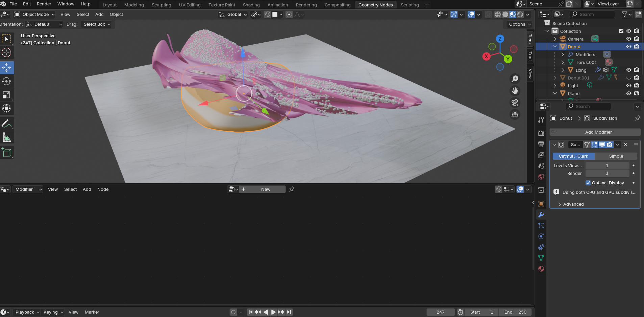The image size is (644, 317).
Task: Expand the Camera item in outliner
Action: (555, 39)
